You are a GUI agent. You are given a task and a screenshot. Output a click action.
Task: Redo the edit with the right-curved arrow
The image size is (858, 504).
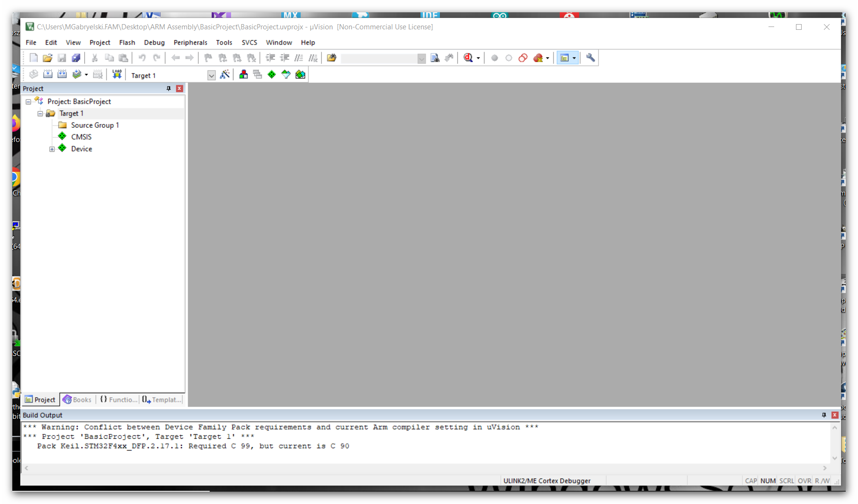pyautogui.click(x=156, y=58)
